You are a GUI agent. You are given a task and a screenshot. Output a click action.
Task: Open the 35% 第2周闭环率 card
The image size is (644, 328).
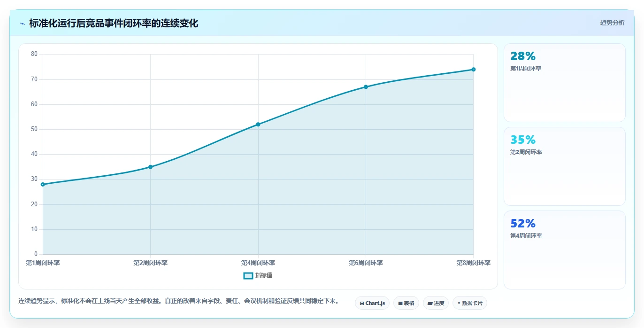(564, 166)
